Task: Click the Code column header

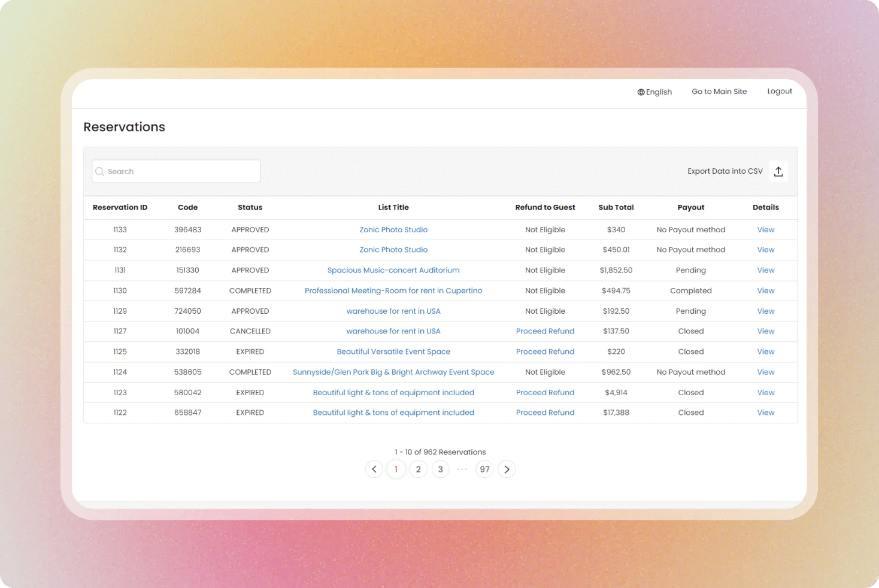Action: pos(187,208)
